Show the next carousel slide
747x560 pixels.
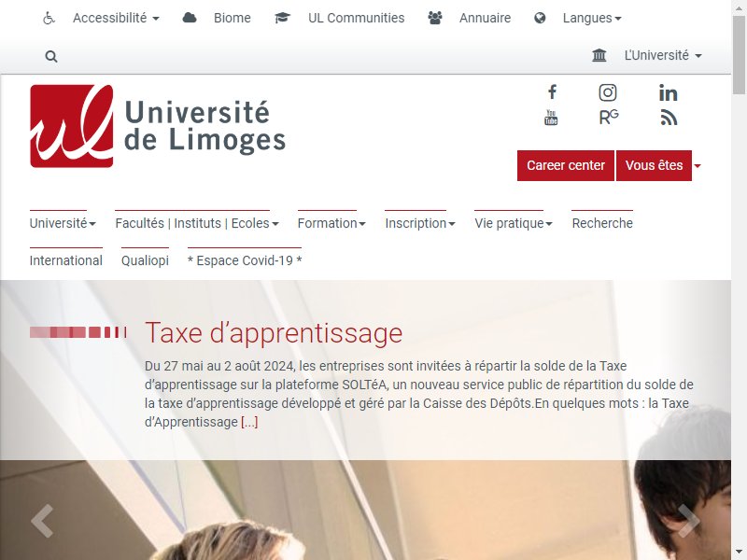pyautogui.click(x=688, y=521)
